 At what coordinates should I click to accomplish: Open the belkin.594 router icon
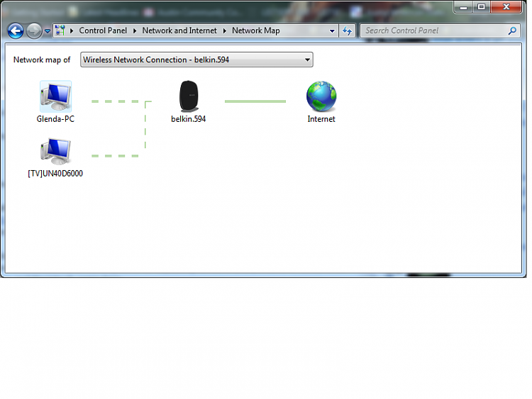point(189,96)
